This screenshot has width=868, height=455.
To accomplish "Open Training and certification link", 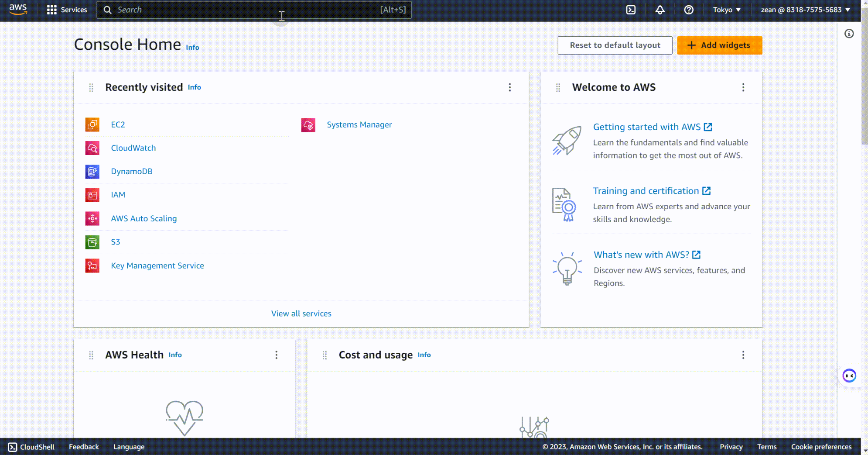I will tap(652, 191).
